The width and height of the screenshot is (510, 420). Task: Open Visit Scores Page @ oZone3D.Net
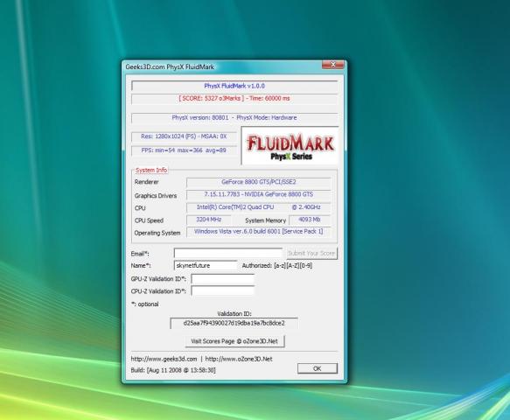pyautogui.click(x=234, y=341)
